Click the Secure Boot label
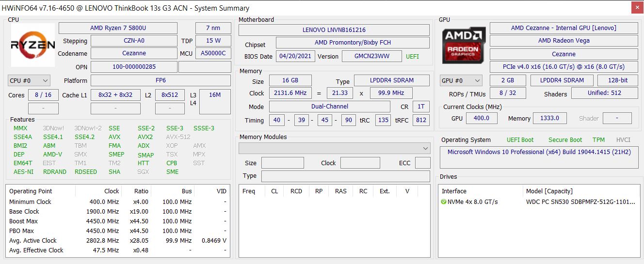This screenshot has width=644, height=264. click(x=565, y=140)
